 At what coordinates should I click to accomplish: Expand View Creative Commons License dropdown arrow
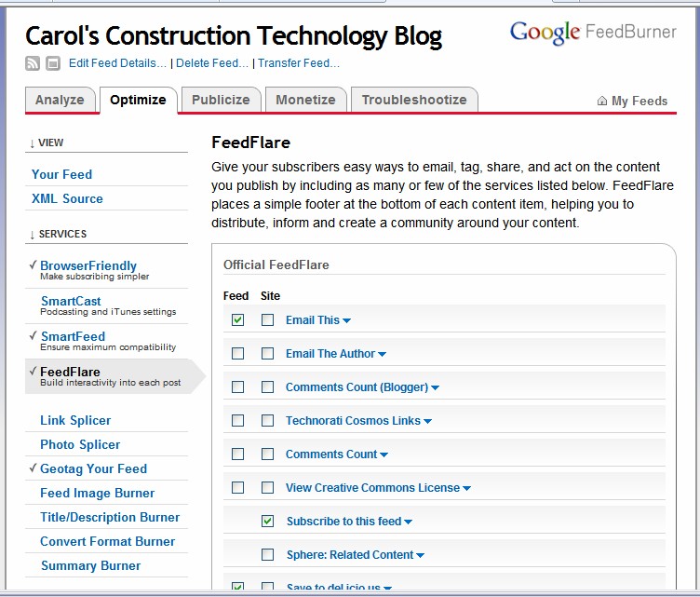click(466, 488)
